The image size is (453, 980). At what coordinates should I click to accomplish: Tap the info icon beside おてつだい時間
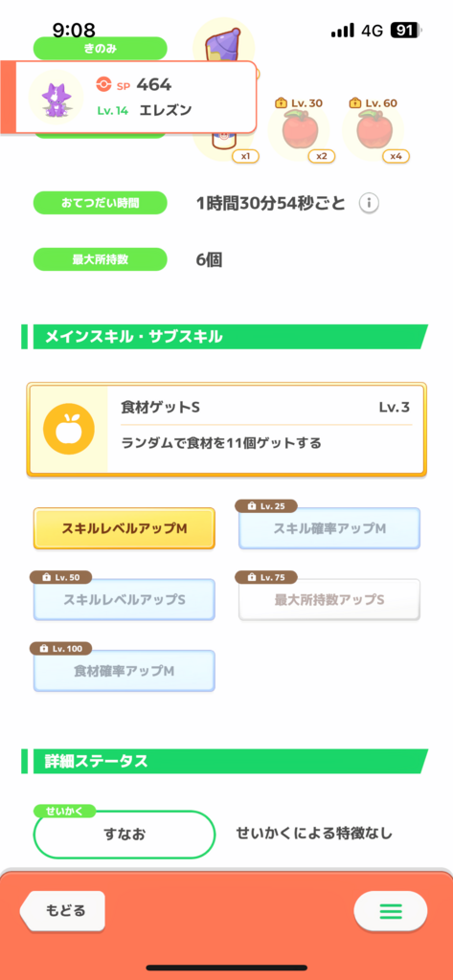tap(369, 203)
